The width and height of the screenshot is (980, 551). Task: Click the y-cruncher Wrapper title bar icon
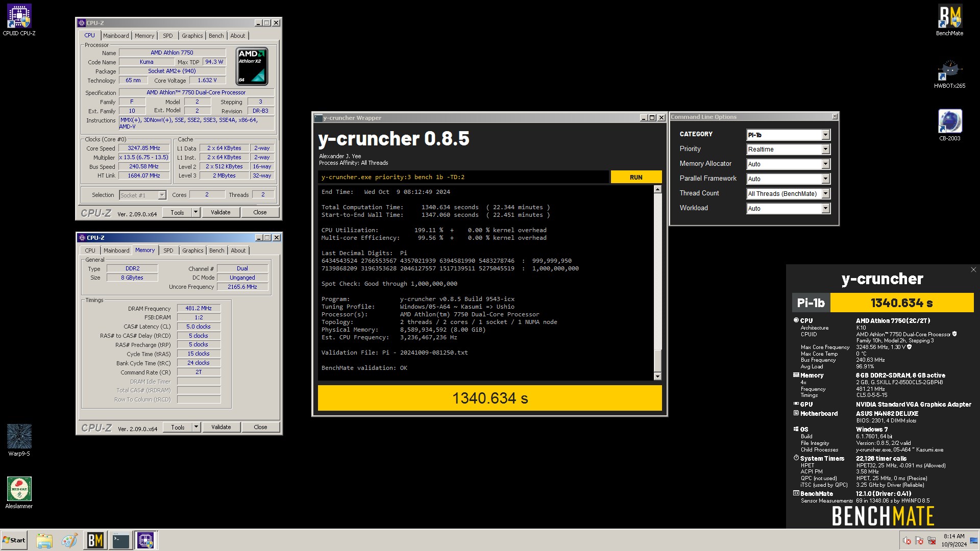tap(318, 118)
